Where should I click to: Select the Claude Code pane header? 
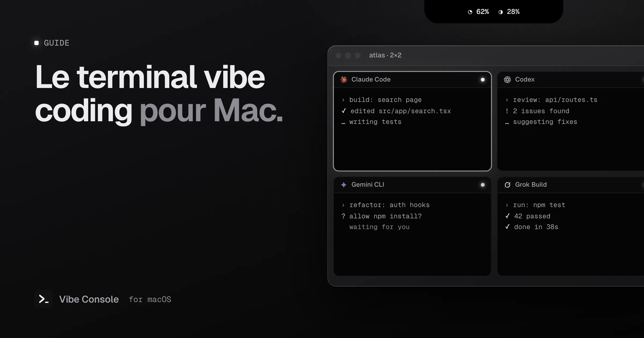pyautogui.click(x=412, y=80)
